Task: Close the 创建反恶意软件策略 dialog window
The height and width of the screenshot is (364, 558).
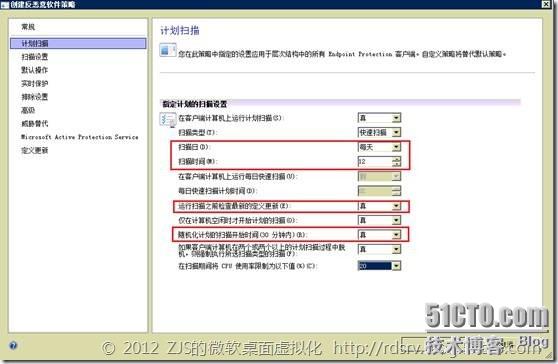Action: click(546, 4)
